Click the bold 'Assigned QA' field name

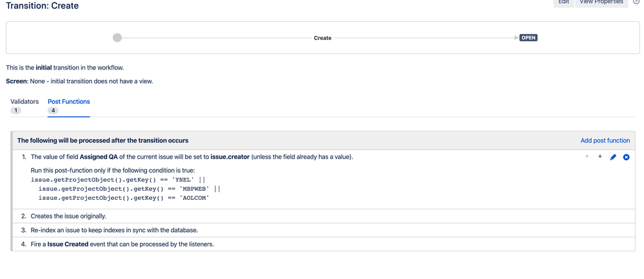click(x=99, y=157)
